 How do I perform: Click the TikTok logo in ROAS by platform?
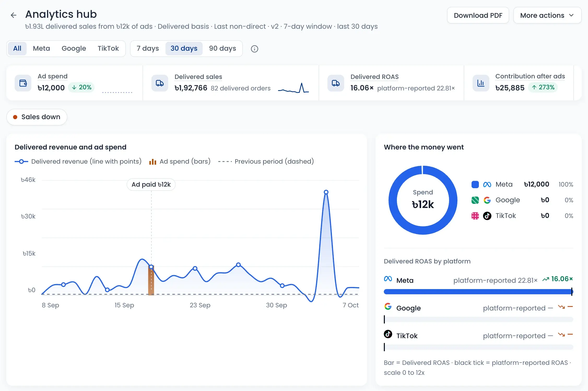tap(388, 334)
